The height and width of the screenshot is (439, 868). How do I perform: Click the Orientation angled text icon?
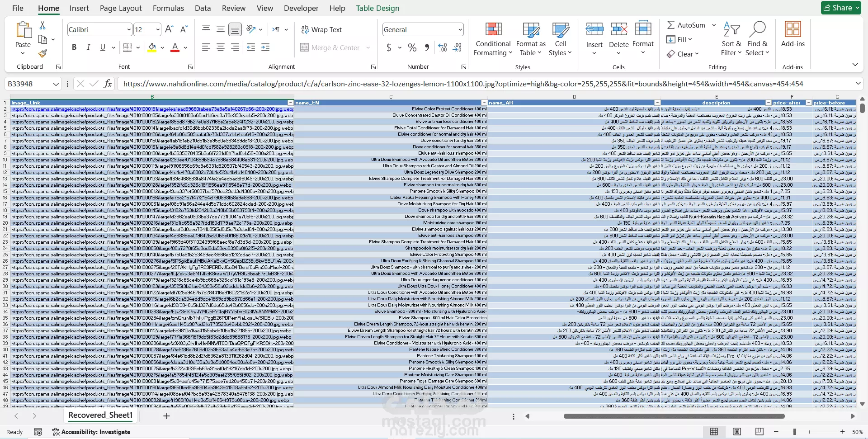[251, 29]
